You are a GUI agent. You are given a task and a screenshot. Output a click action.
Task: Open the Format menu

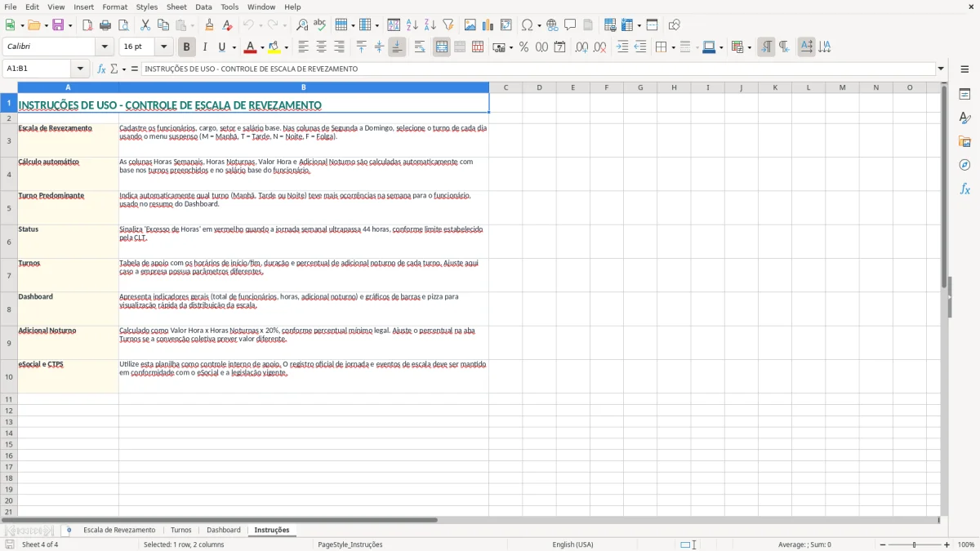point(115,7)
